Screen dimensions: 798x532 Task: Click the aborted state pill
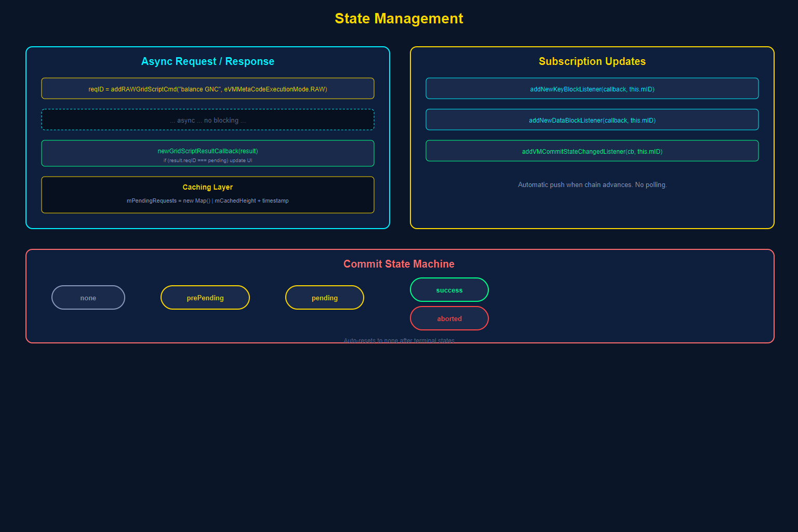(x=449, y=318)
